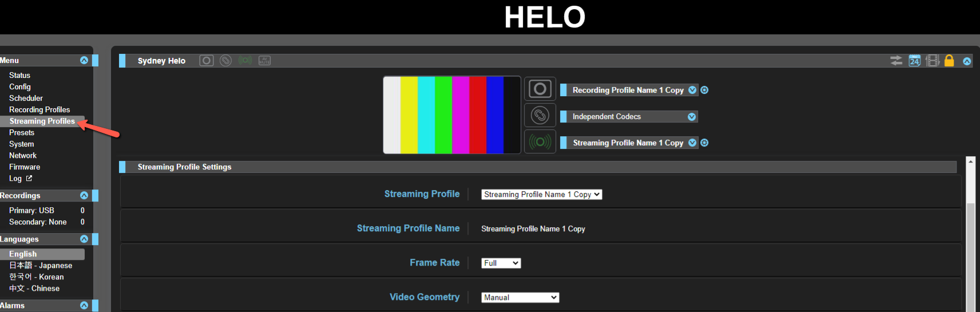Open the Status menu item
The width and height of the screenshot is (980, 312).
pyautogui.click(x=19, y=75)
